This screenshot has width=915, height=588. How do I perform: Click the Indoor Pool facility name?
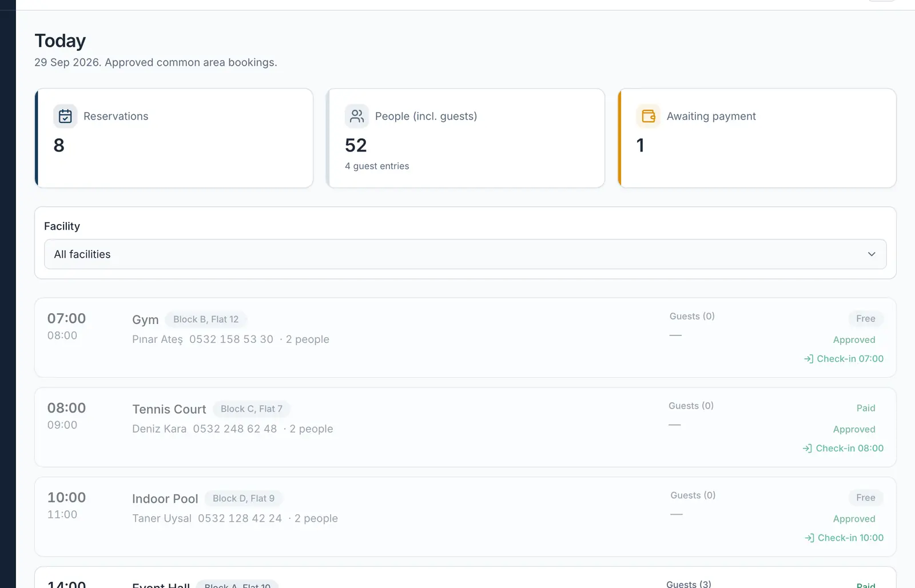point(165,499)
